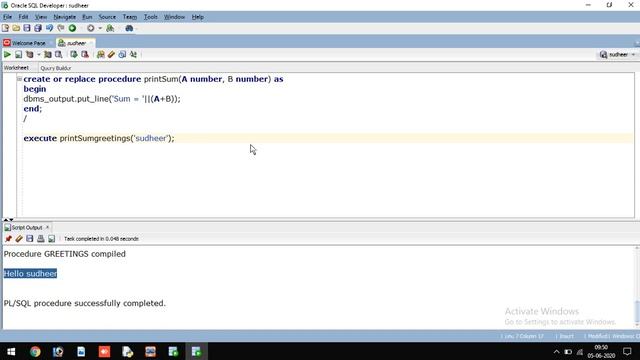Viewport: 640px width, 360px height.
Task: Open Google Chrome from the taskbar
Action: [35, 351]
